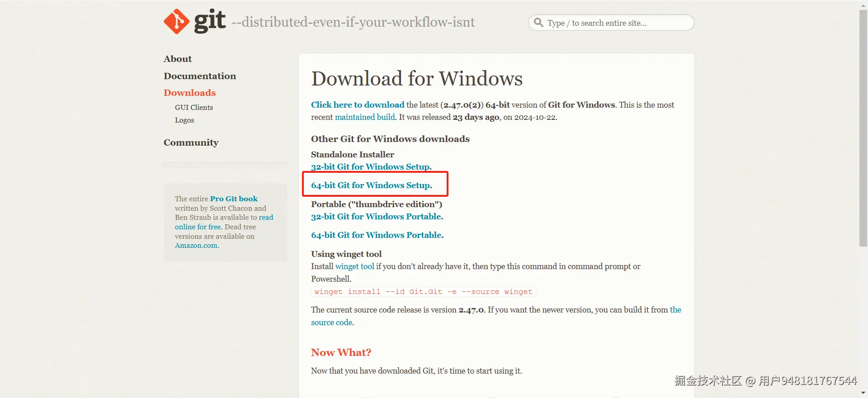This screenshot has width=868, height=398.
Task: Open the Pro Git book link
Action: tap(234, 199)
